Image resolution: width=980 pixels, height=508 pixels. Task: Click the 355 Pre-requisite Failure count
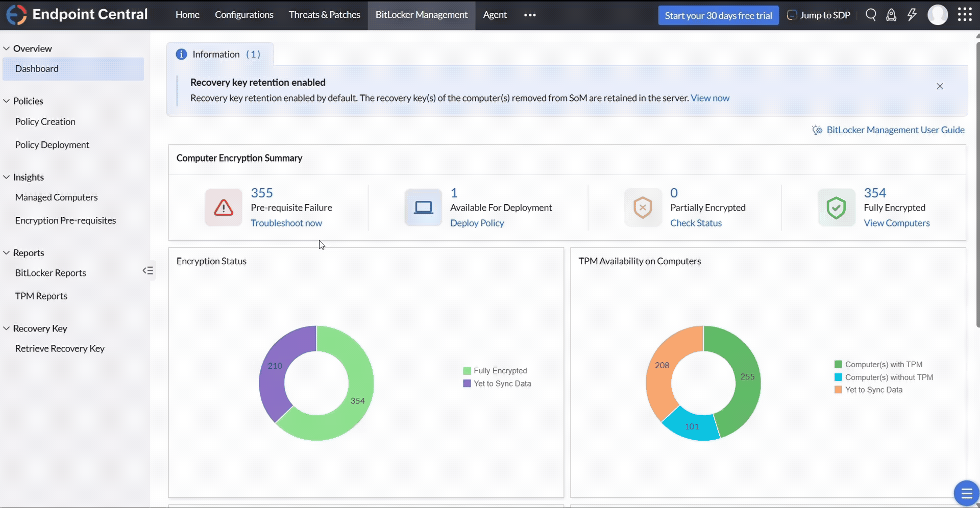tap(261, 193)
